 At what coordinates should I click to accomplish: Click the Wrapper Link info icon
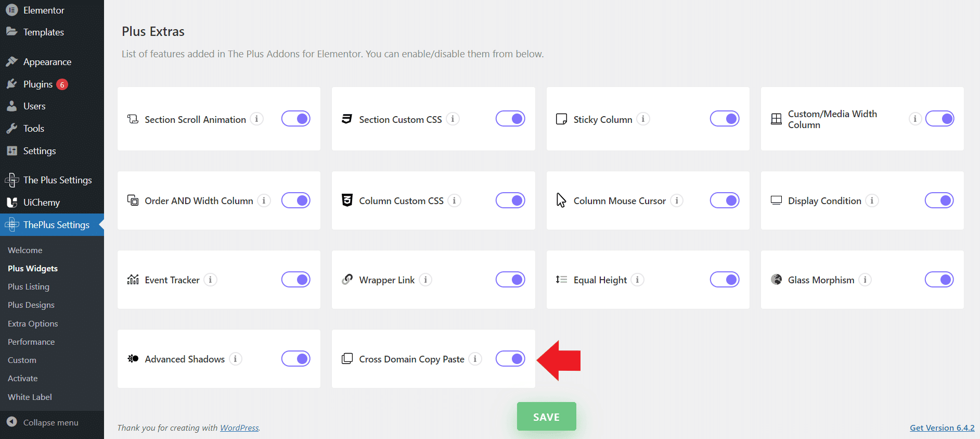pos(425,280)
